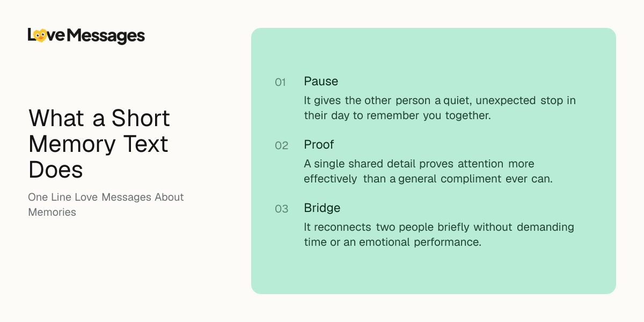Select the 'What a Short Memory Text Does' heading

pyautogui.click(x=99, y=144)
